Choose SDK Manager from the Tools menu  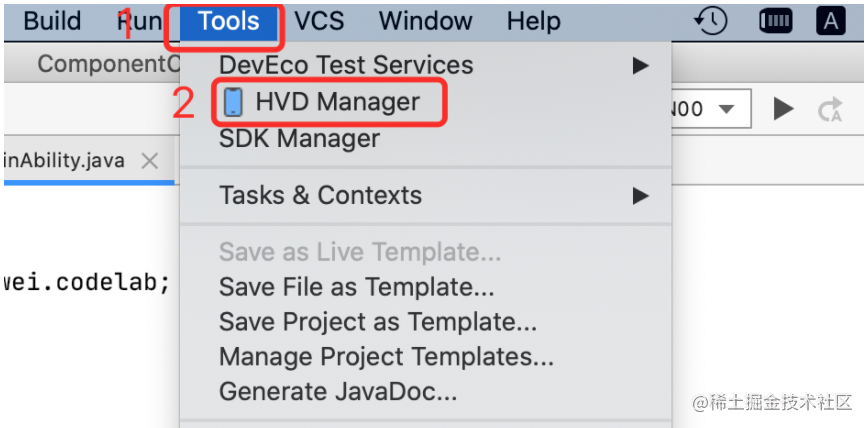point(299,139)
